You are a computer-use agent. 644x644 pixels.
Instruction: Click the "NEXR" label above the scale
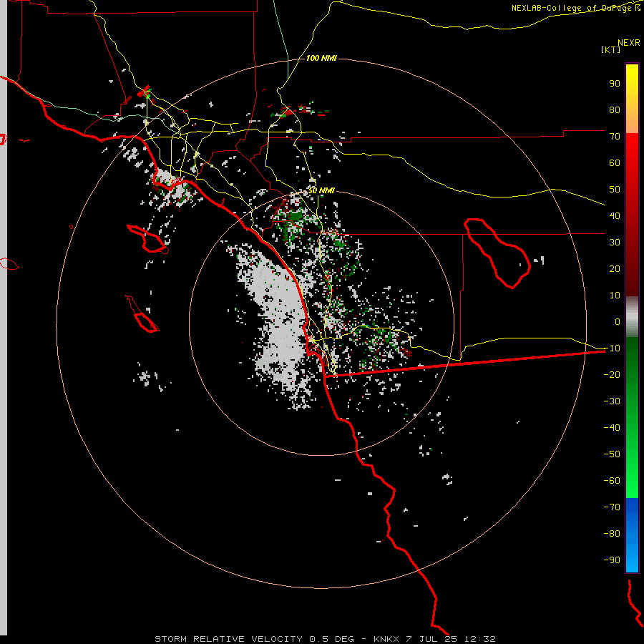pos(628,43)
